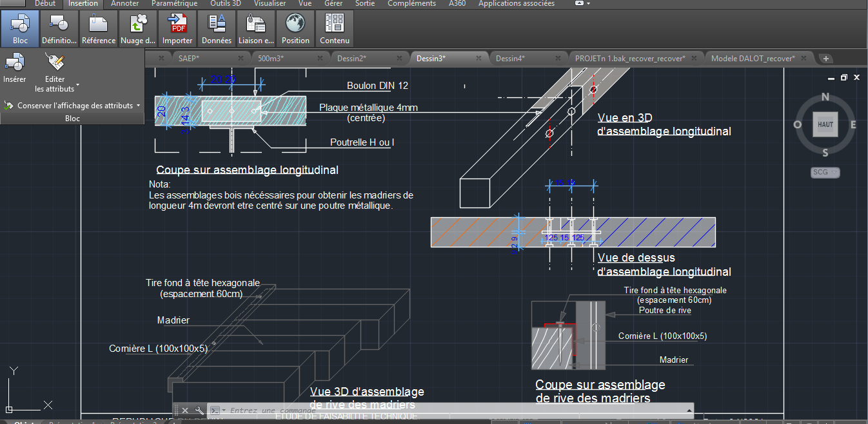Viewport: 868px width, 424px height.
Task: Click the Insérer block tool
Action: (15, 69)
